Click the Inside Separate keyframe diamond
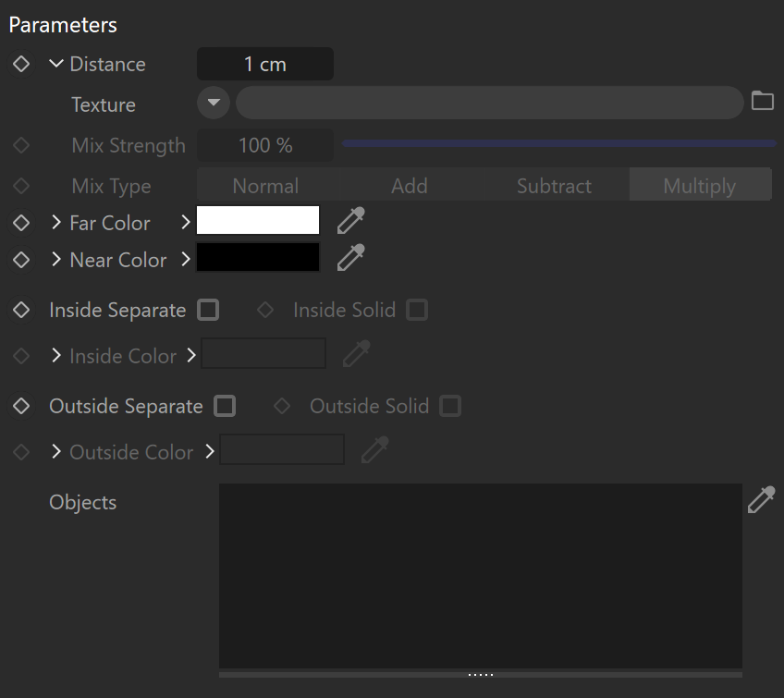 (21, 310)
